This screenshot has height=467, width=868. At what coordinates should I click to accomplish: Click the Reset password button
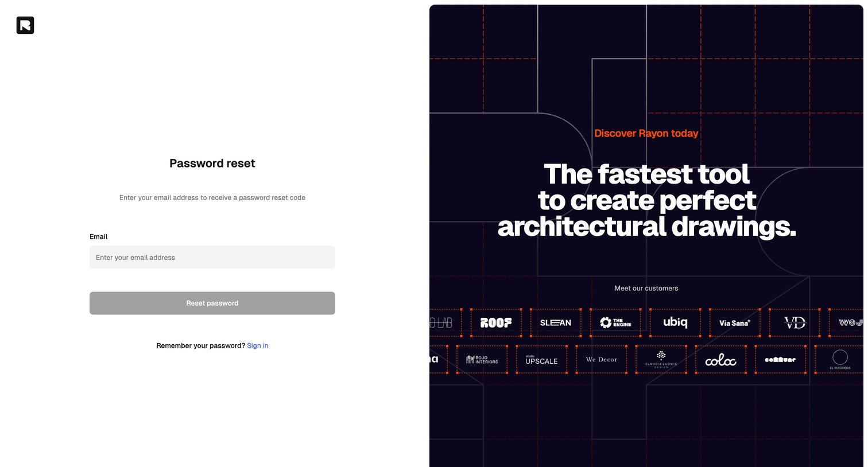point(212,303)
